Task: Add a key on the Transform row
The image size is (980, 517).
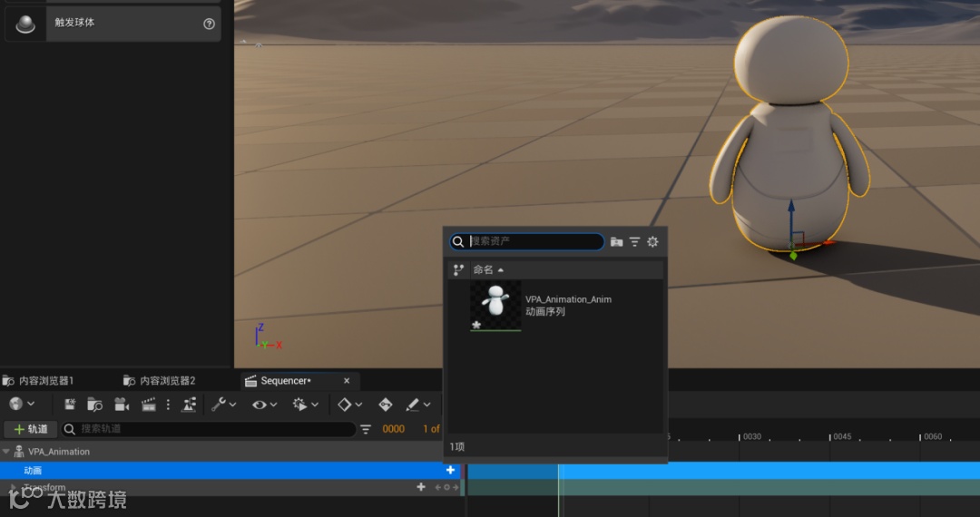Action: [x=446, y=487]
